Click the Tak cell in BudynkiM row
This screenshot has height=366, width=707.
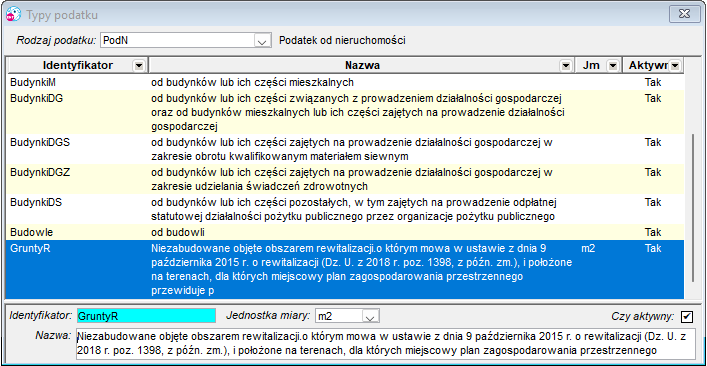[653, 83]
